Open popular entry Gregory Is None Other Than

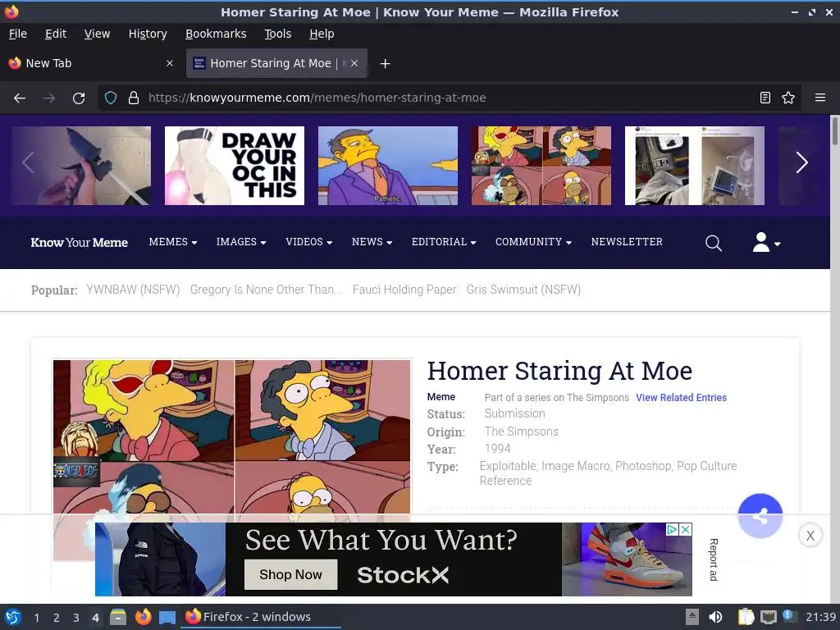266,290
